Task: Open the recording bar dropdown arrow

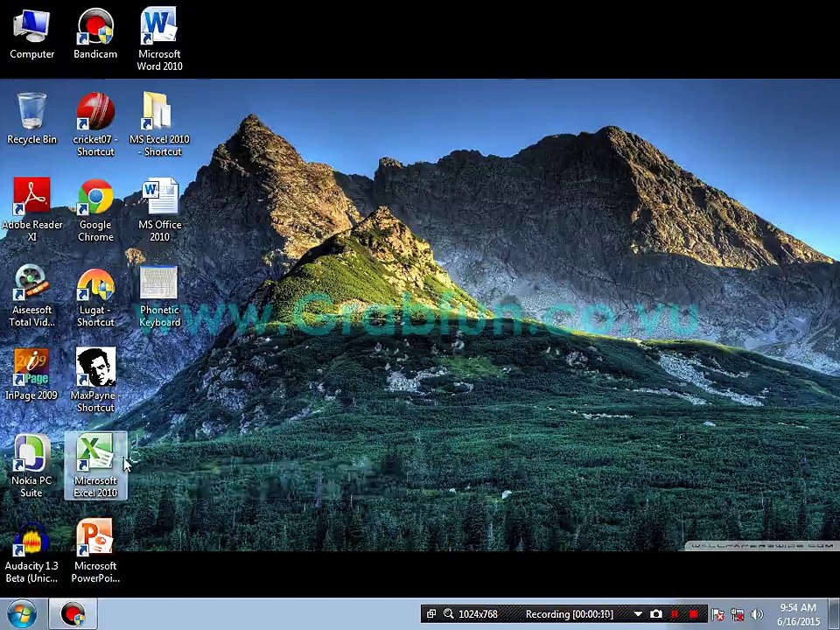Action: (638, 614)
